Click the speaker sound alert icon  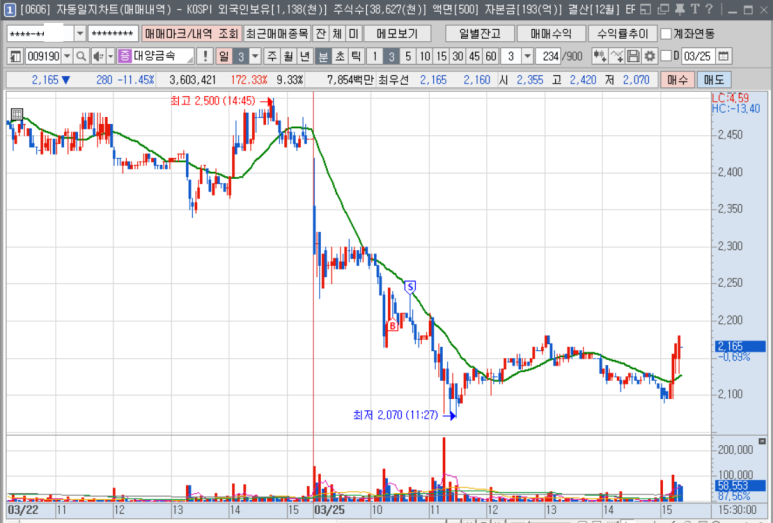point(99,56)
